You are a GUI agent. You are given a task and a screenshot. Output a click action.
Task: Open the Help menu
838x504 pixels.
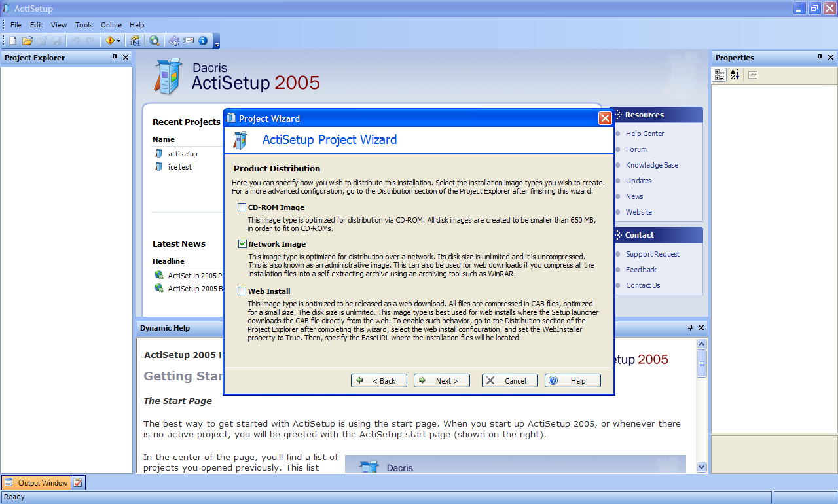pos(137,25)
